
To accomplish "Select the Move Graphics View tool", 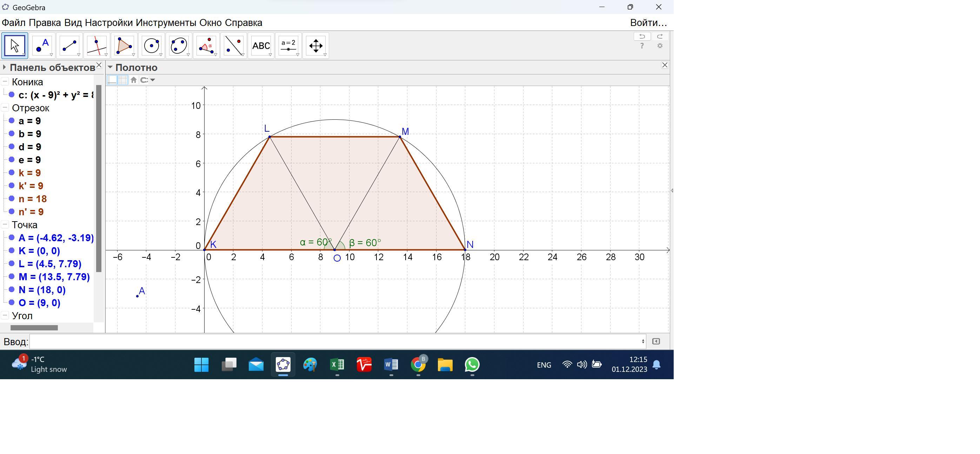I will [x=315, y=46].
